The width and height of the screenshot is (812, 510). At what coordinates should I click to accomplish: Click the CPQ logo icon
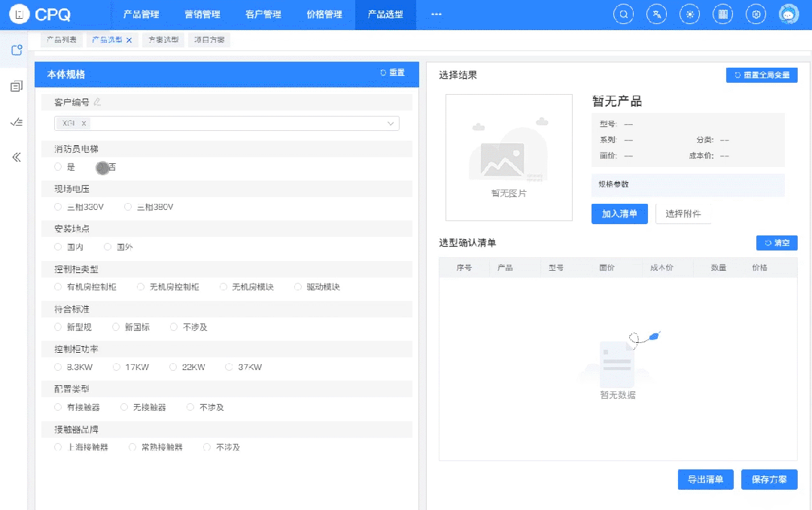point(19,14)
